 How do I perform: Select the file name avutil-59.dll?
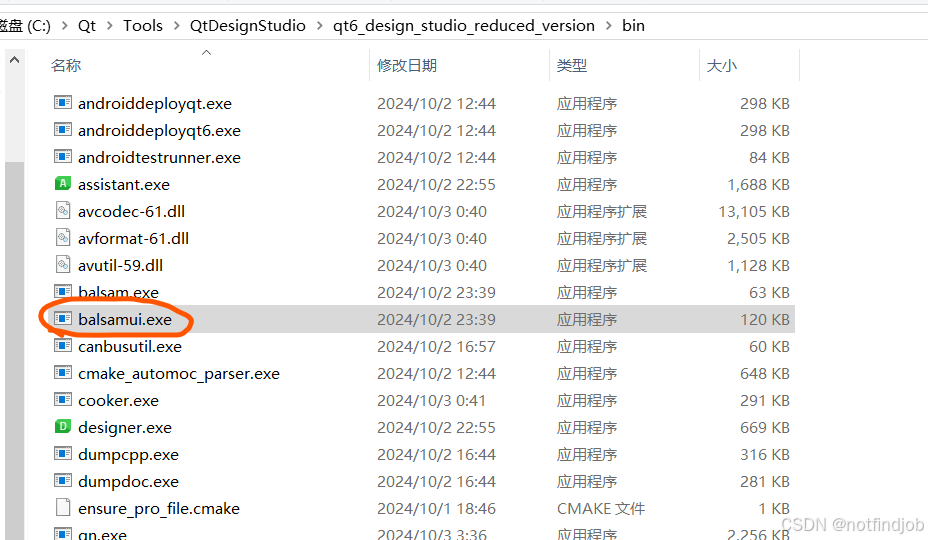[120, 265]
